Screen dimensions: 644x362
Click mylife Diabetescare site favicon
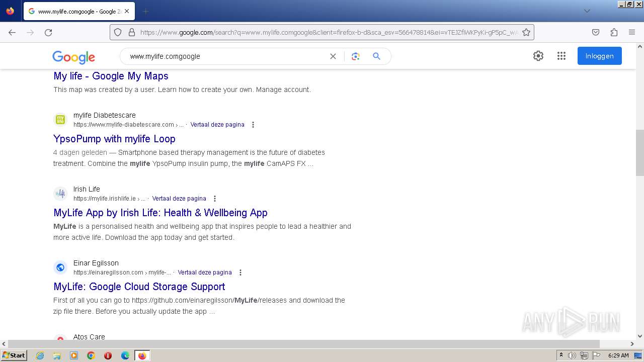point(60,120)
